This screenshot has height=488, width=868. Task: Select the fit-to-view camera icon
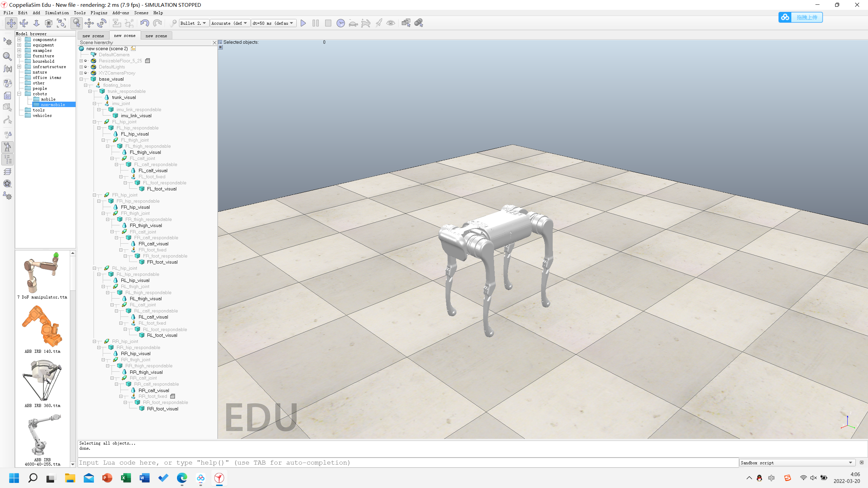click(x=61, y=23)
